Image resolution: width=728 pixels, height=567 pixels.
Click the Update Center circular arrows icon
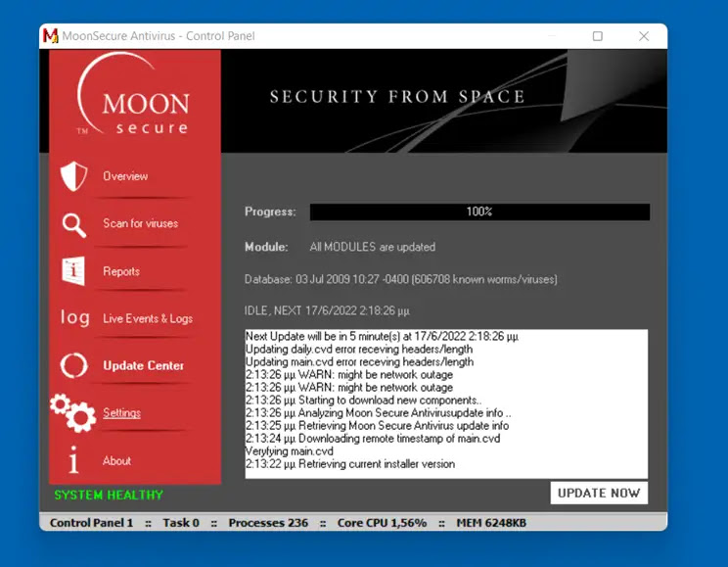click(73, 365)
